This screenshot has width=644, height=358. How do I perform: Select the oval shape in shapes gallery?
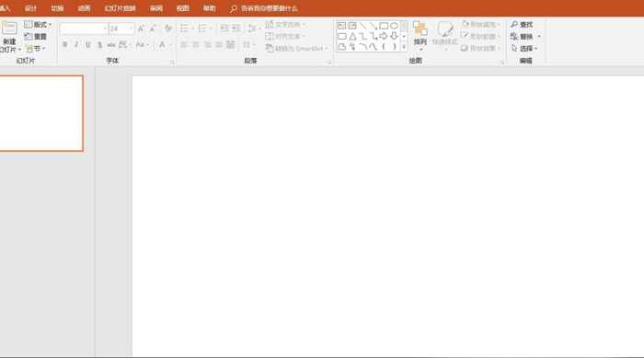click(x=394, y=26)
